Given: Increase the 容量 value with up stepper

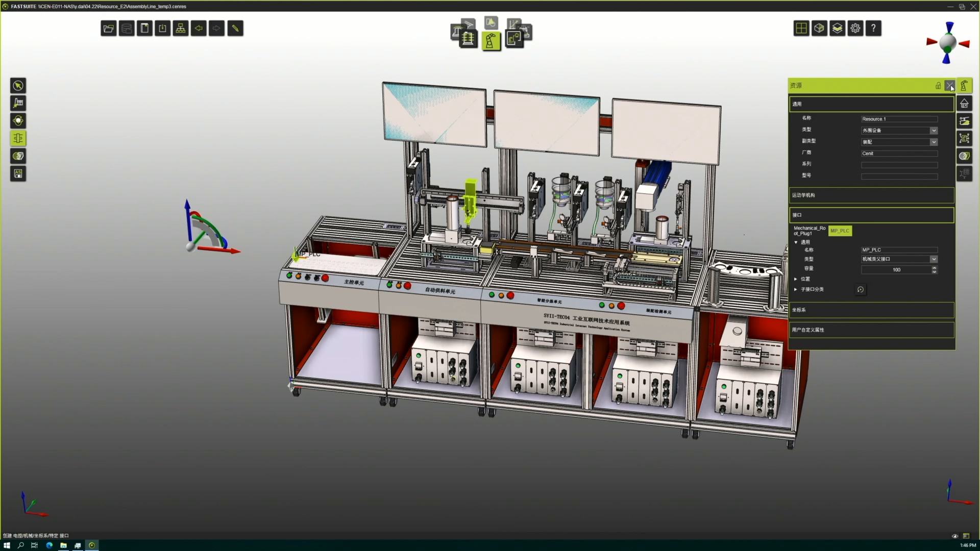Looking at the screenshot, I should pos(934,267).
